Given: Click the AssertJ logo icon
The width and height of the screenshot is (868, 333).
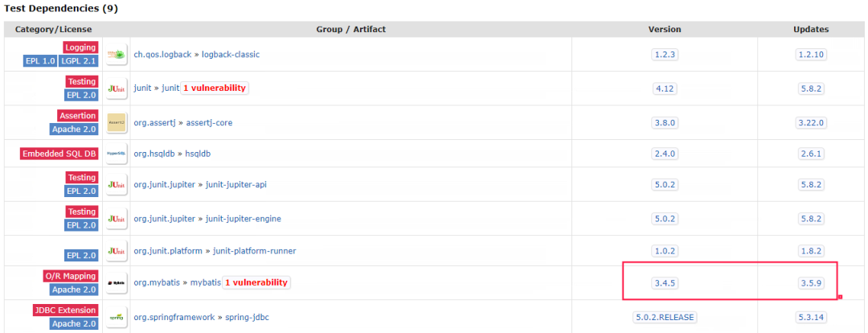Looking at the screenshot, I should [x=116, y=122].
